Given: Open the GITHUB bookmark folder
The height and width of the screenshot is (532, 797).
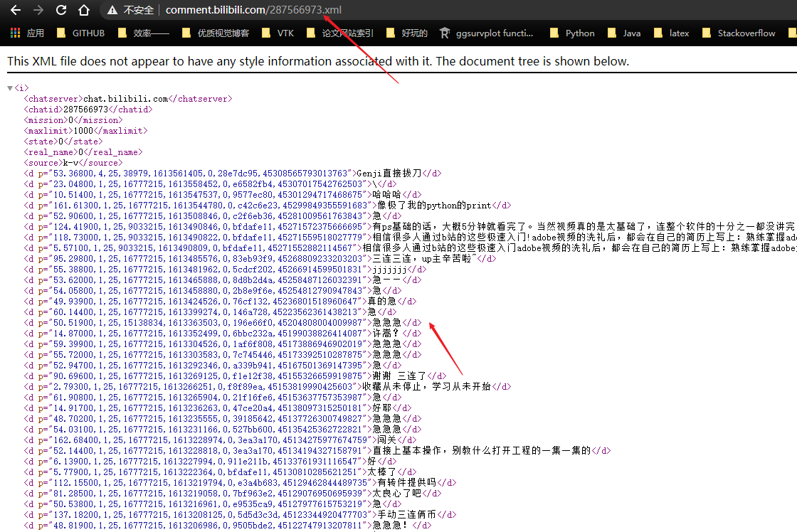Looking at the screenshot, I should tap(80, 33).
